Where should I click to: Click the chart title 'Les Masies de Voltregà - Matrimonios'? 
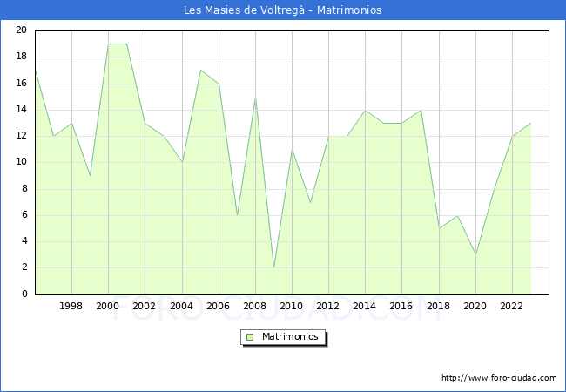(x=283, y=10)
